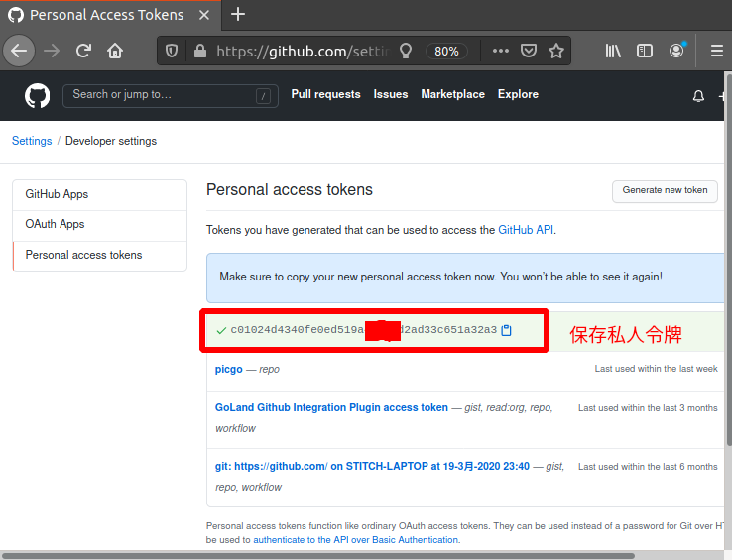732x560 pixels.
Task: Click the Search or jump to field
Action: 171,96
